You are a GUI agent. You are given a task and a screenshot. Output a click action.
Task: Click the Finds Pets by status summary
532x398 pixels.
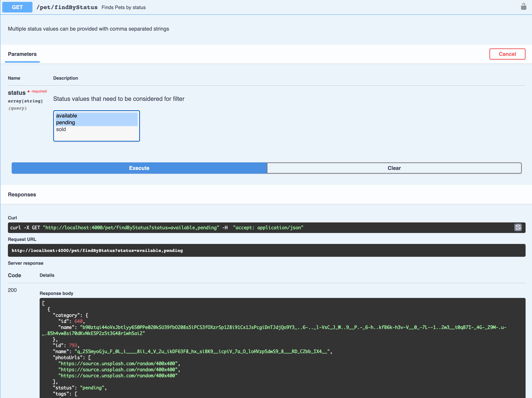[123, 8]
